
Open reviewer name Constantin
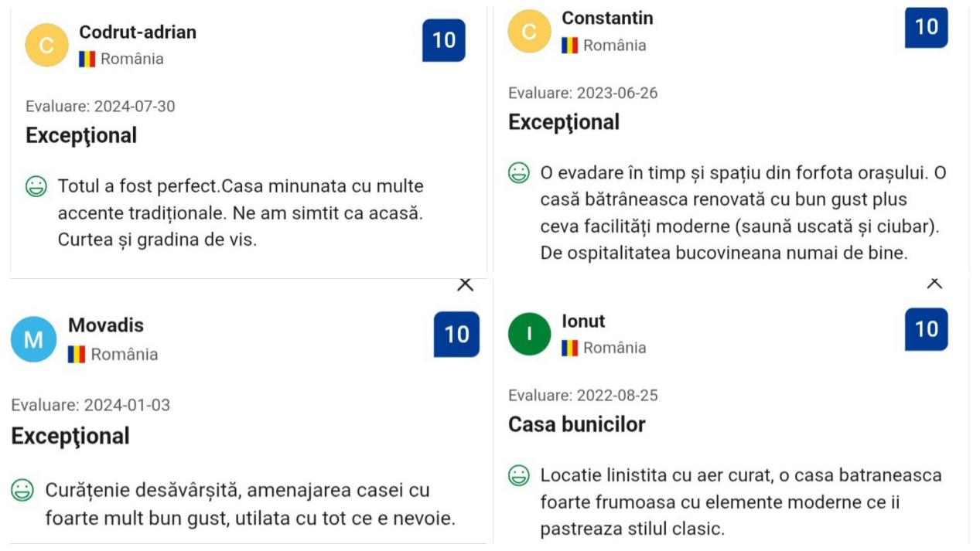tap(607, 18)
